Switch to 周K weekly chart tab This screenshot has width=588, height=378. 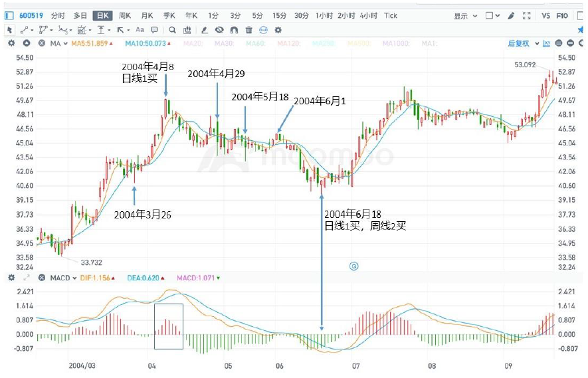tap(124, 15)
